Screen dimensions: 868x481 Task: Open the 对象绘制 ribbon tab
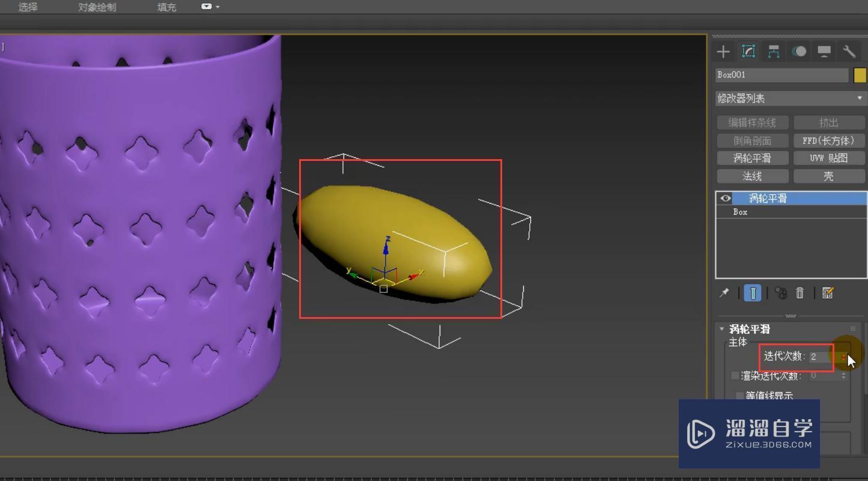[97, 7]
